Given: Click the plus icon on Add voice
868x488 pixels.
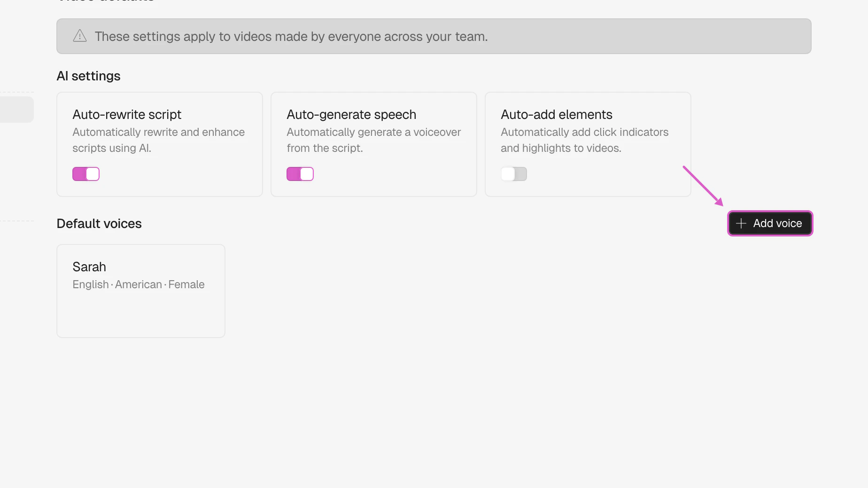Looking at the screenshot, I should coord(741,223).
